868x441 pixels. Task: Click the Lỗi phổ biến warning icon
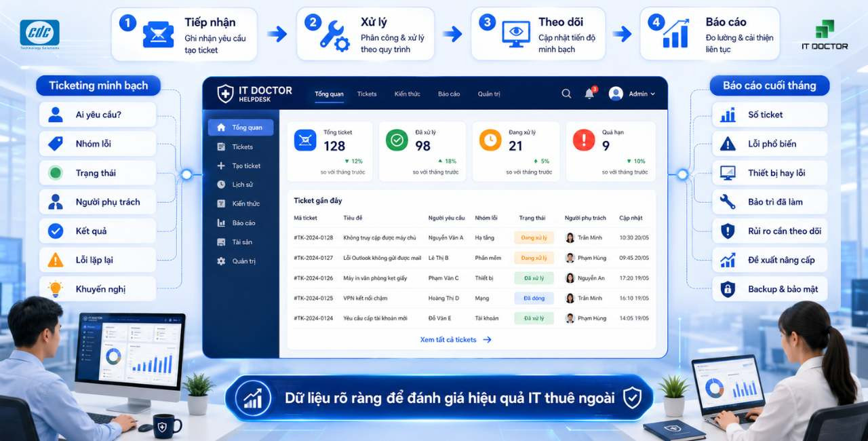(x=728, y=144)
